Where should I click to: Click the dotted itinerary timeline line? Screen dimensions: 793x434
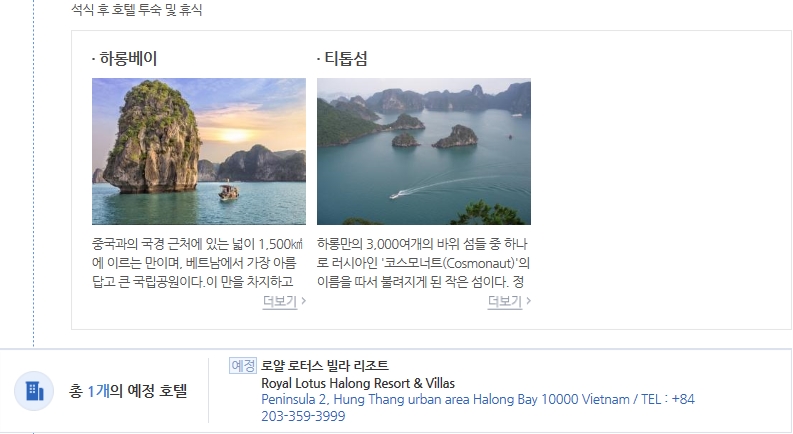(x=34, y=172)
